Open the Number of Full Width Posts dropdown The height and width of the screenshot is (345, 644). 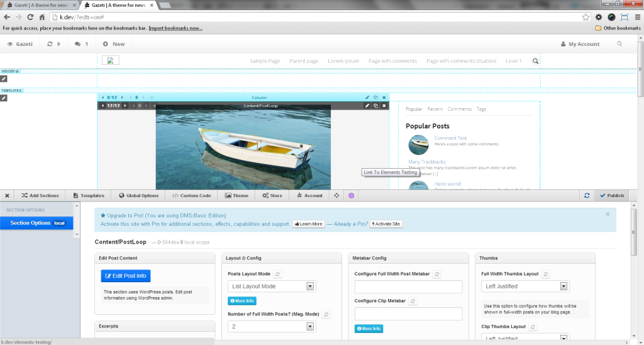[272, 327]
